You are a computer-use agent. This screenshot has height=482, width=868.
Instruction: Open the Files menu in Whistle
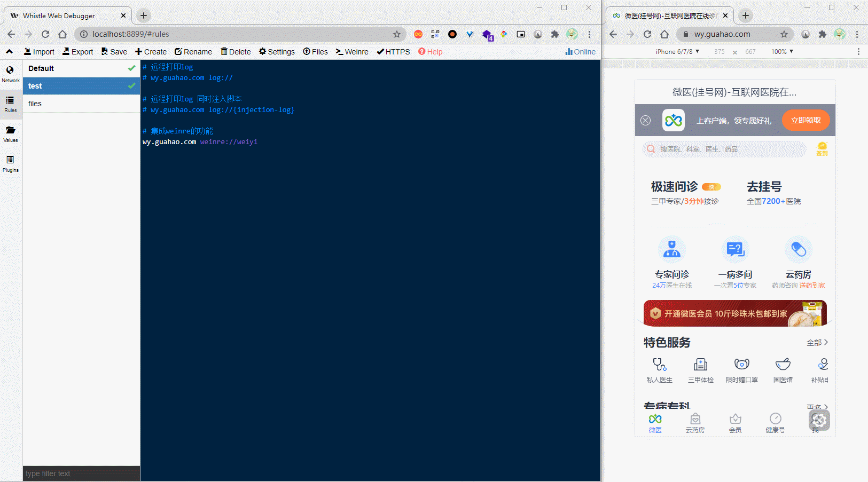coord(315,52)
